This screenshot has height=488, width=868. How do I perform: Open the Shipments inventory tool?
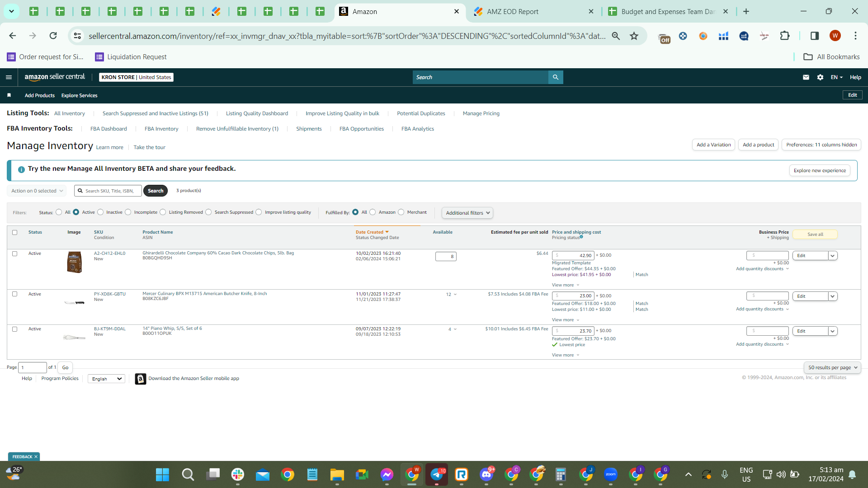pyautogui.click(x=309, y=129)
